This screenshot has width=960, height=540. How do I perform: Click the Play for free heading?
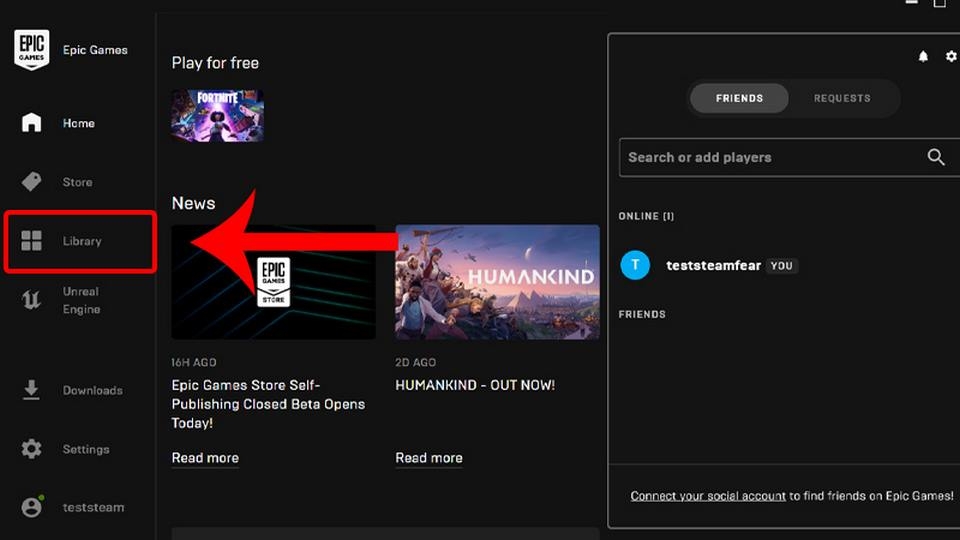pyautogui.click(x=215, y=63)
